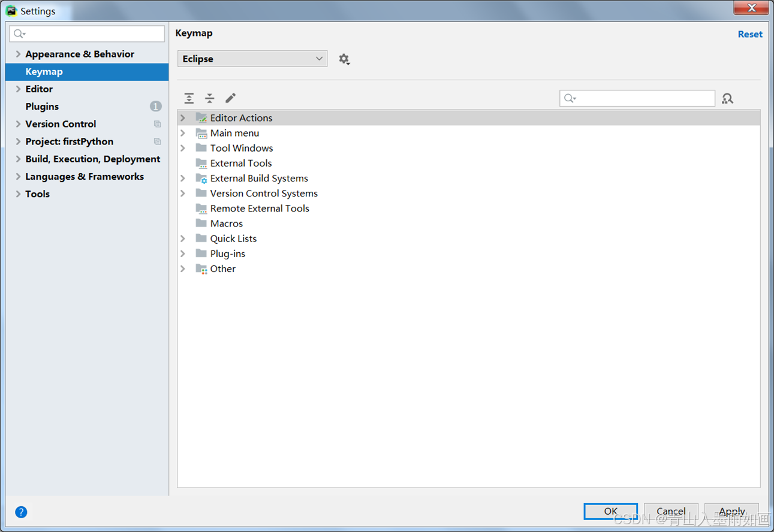
Task: Click the blue help question mark icon
Action: (21, 512)
